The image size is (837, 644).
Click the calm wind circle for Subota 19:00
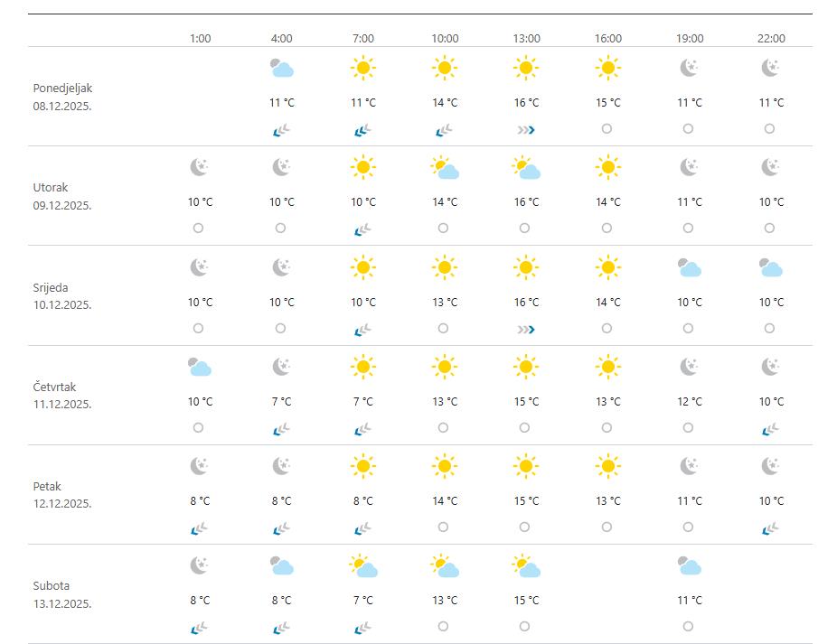688,627
